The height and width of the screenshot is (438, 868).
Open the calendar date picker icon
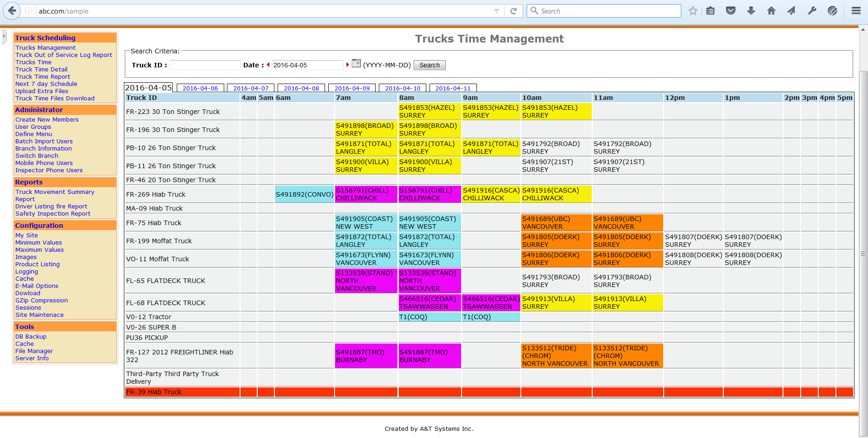tap(356, 64)
